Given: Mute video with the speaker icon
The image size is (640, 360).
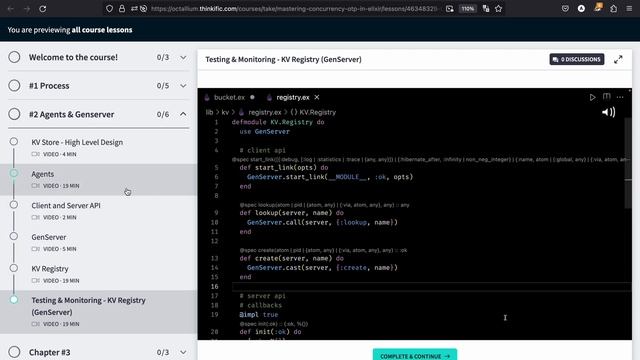Looking at the screenshot, I should [x=608, y=112].
